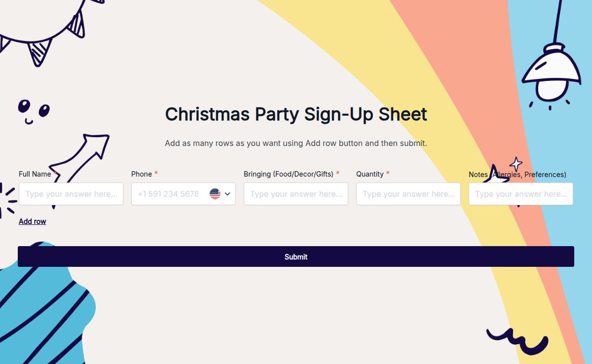Screen dimensions: 592x364
Task: Click the Notes column header
Action: [x=518, y=174]
